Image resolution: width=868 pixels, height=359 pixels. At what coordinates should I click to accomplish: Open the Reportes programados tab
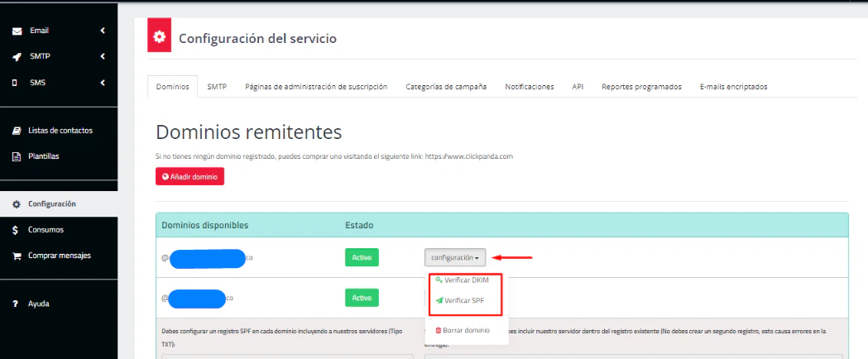click(641, 87)
